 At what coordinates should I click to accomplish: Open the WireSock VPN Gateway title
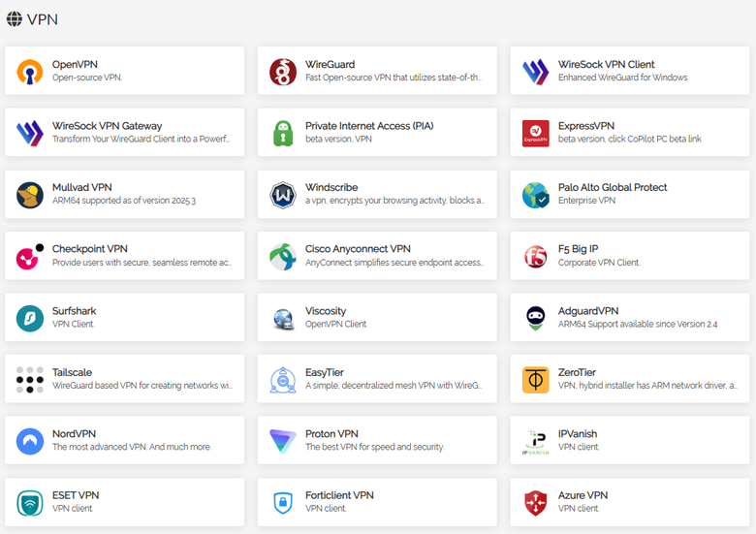click(107, 126)
